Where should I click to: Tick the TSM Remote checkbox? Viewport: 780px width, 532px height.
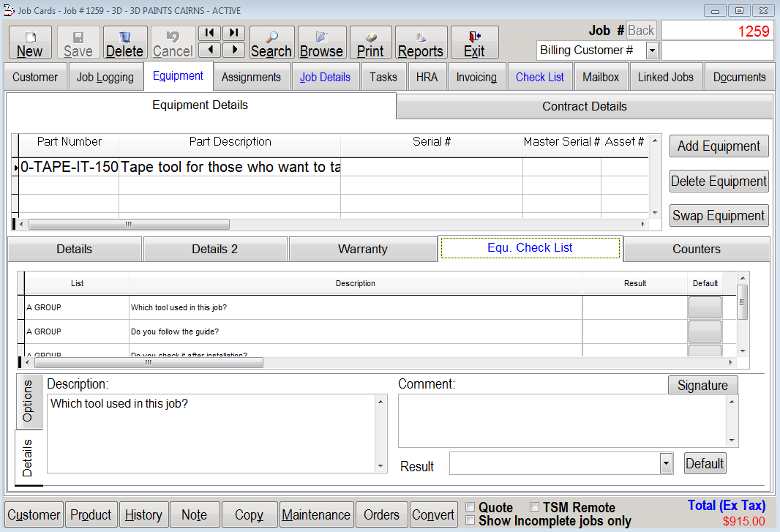tap(535, 507)
